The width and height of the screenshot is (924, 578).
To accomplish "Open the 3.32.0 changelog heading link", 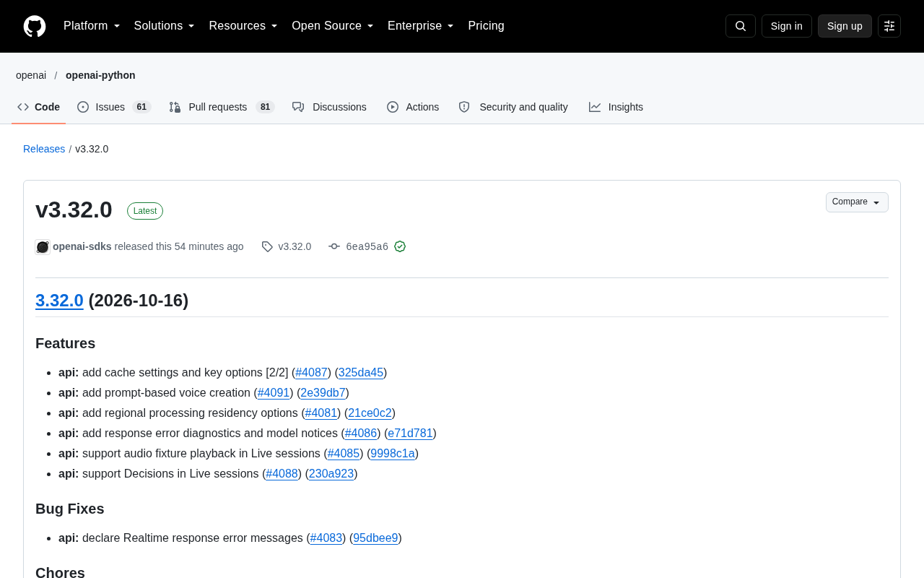I will click(x=59, y=301).
